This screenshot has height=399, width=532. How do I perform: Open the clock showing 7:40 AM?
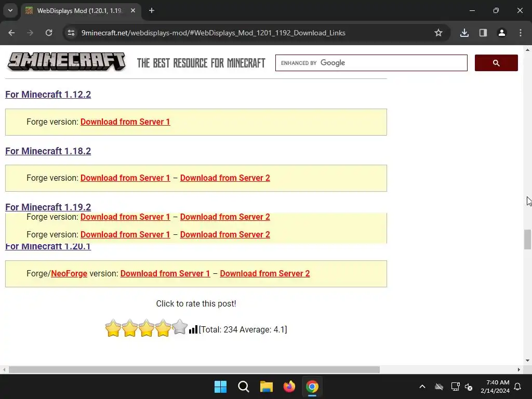coord(495,387)
